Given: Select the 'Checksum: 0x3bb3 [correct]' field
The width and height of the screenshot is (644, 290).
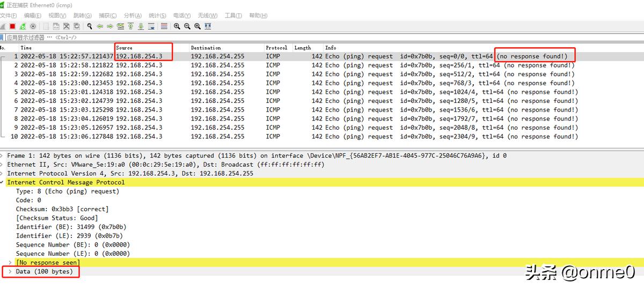Looking at the screenshot, I should click(x=62, y=209).
